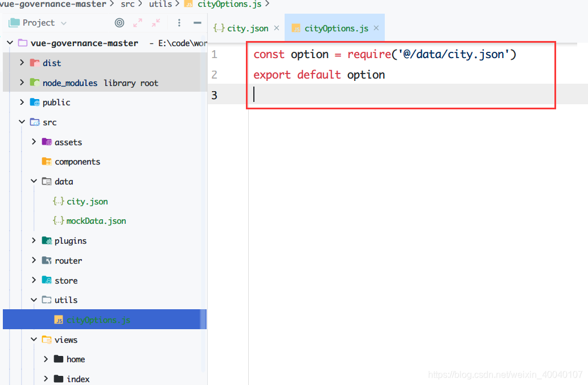588x385 pixels.
Task: Click the city.json file icon in tree
Action: tap(59, 201)
